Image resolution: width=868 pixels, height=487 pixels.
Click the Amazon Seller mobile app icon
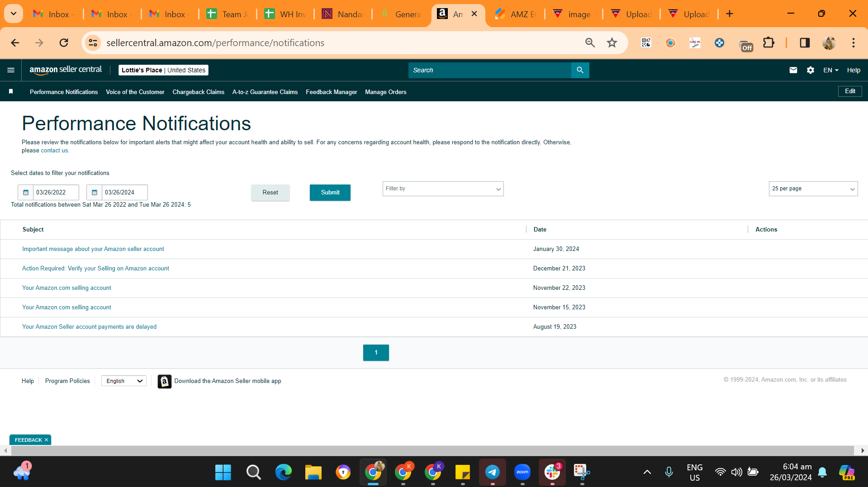tap(164, 381)
